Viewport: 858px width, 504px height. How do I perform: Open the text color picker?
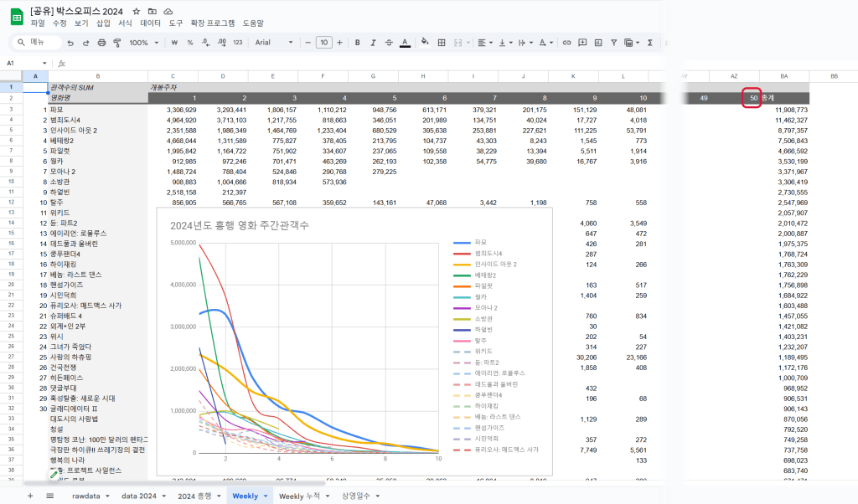(405, 42)
